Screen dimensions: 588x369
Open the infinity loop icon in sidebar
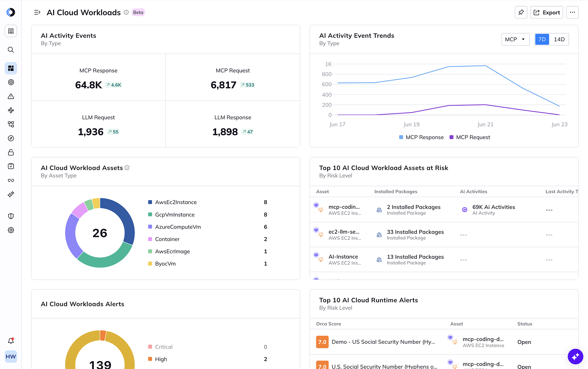[11, 180]
